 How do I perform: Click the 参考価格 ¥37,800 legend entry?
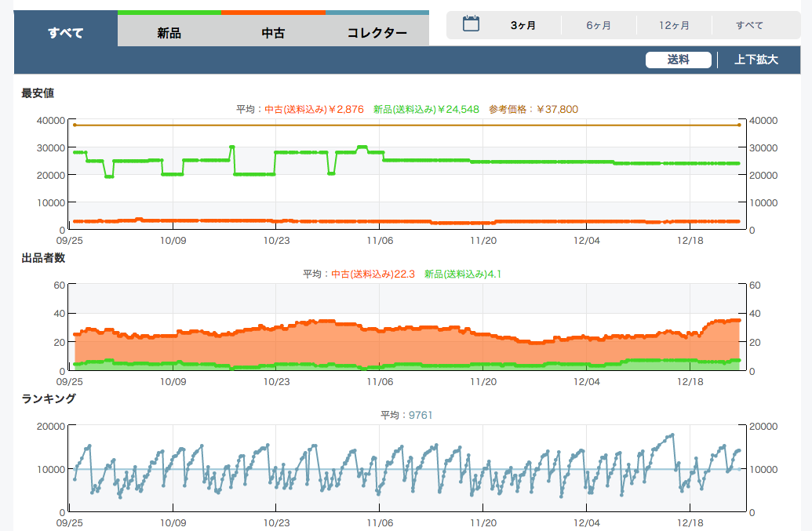pyautogui.click(x=533, y=109)
